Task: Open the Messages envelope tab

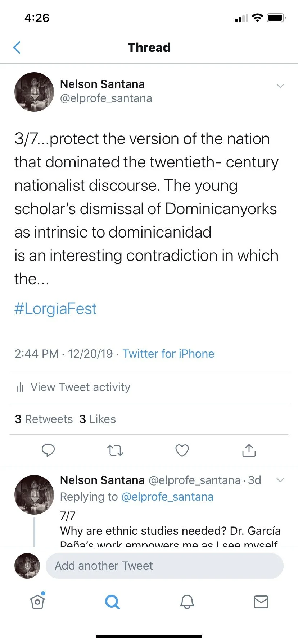Action: coord(261,602)
